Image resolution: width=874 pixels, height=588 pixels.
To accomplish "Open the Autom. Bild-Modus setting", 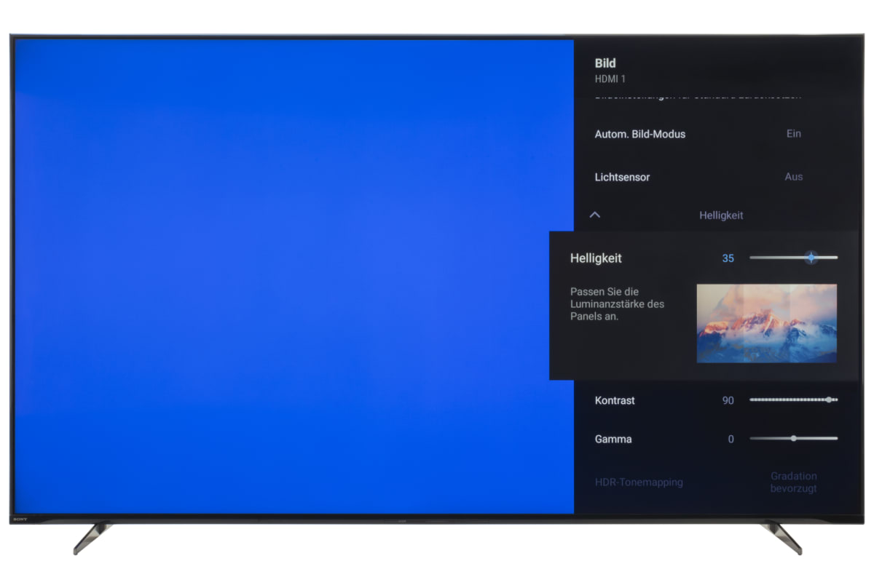I will [x=640, y=134].
